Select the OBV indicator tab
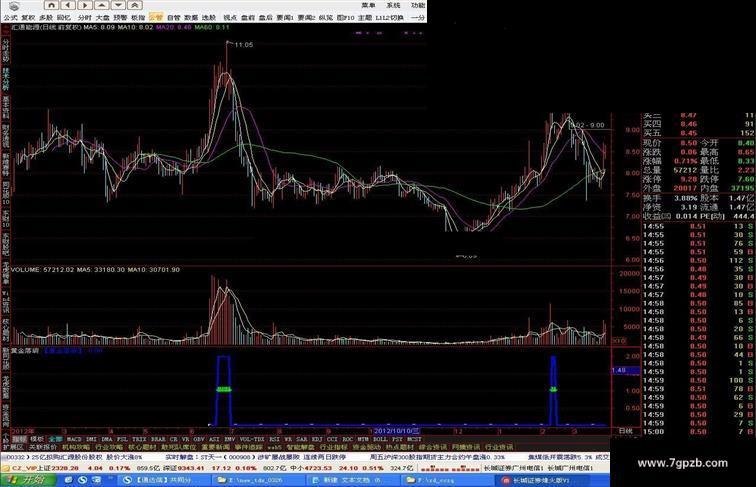 point(199,440)
